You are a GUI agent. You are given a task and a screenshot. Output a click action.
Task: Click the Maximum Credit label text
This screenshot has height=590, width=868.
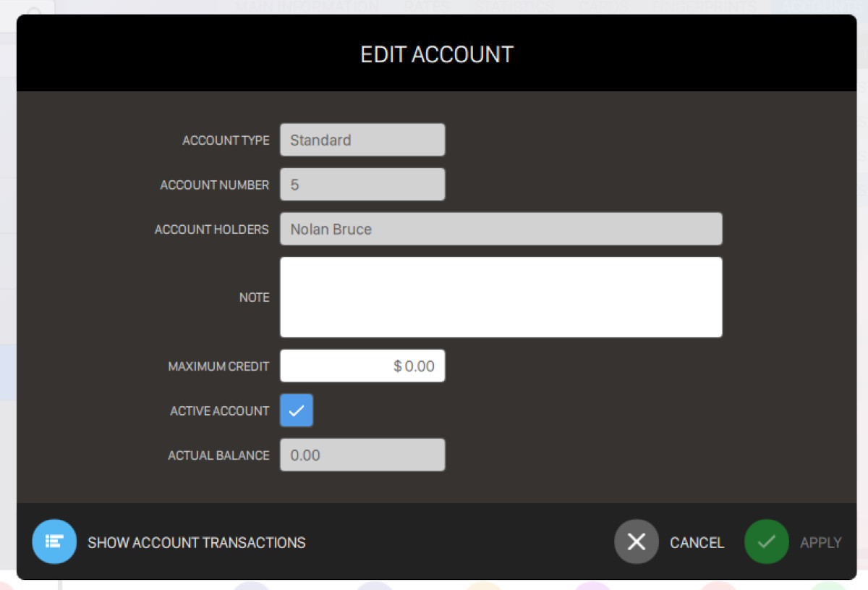[x=218, y=366]
